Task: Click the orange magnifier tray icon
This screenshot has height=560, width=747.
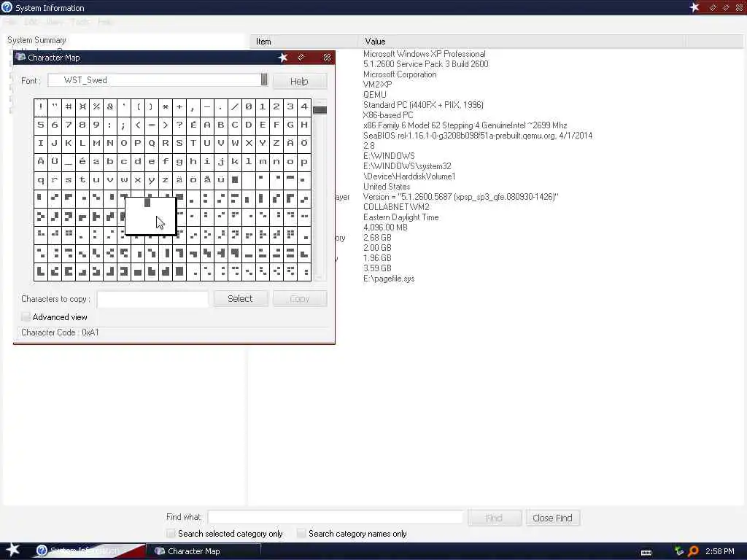Action: (x=693, y=551)
